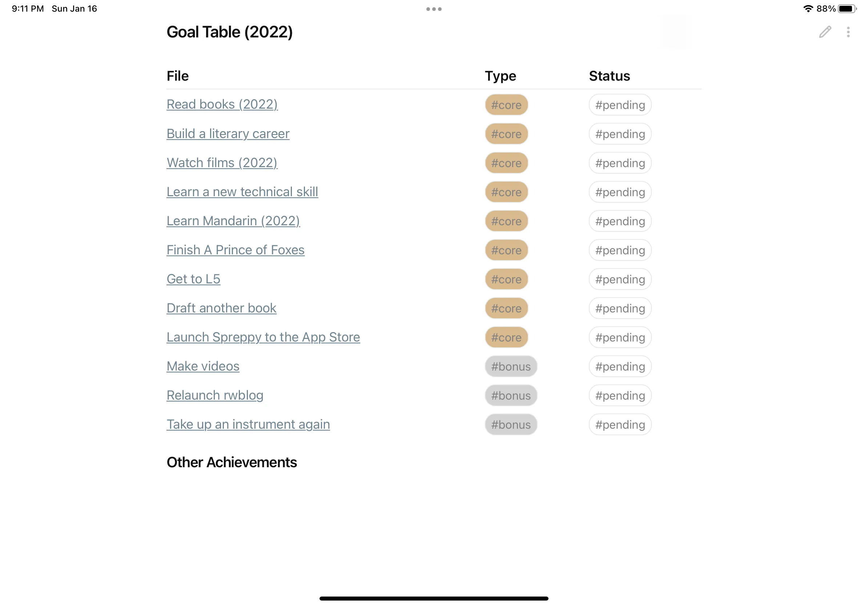Open the Watch films (2022) note
This screenshot has height=606, width=868.
(x=222, y=162)
